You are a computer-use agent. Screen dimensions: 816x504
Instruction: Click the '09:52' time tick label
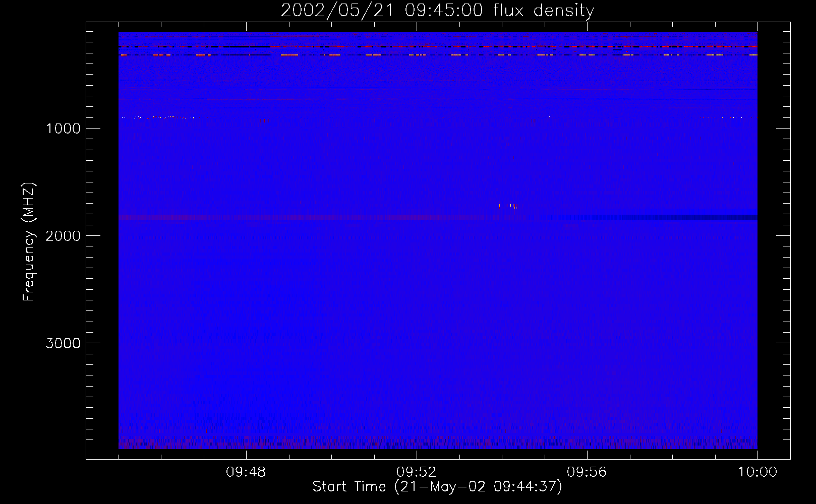[x=417, y=472]
